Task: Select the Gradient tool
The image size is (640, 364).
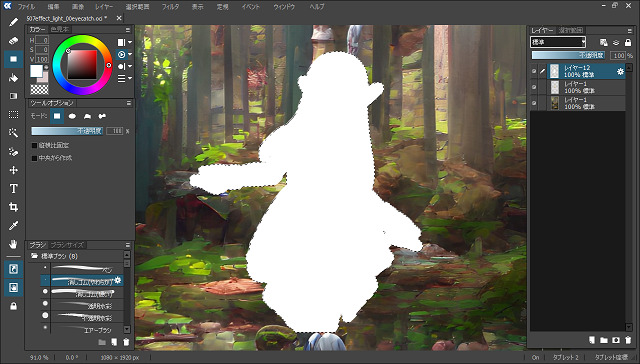Action: [13, 96]
